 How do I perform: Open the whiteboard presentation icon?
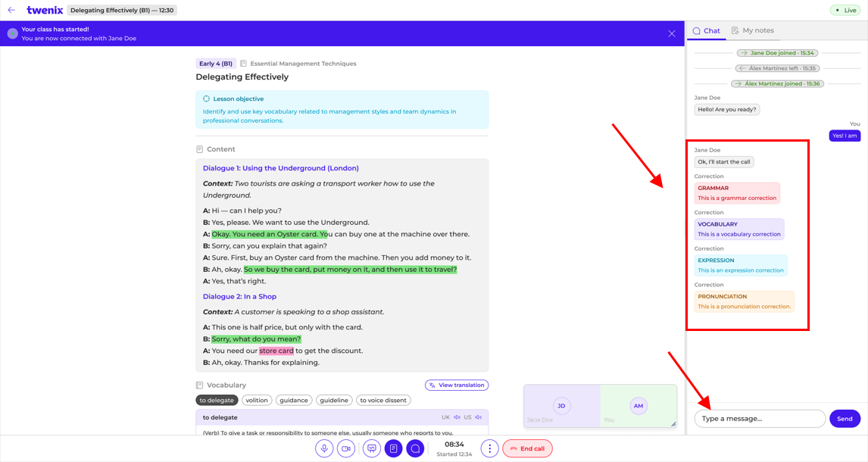pos(371,448)
